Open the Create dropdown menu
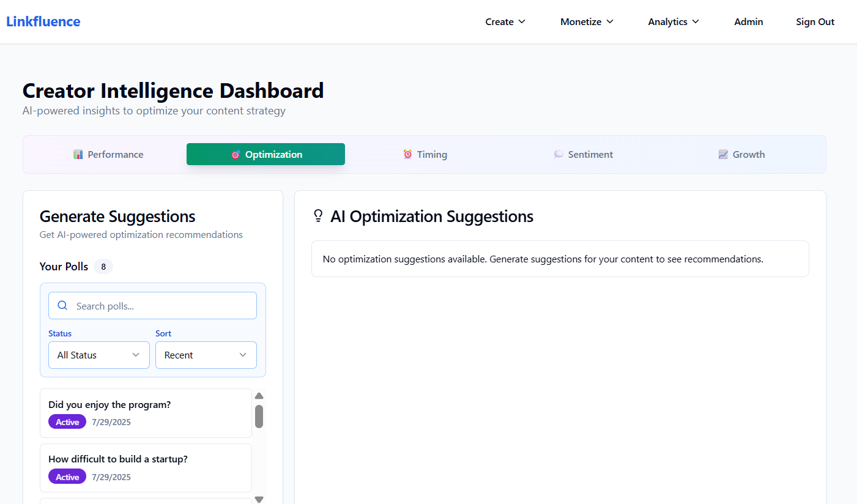 point(505,22)
